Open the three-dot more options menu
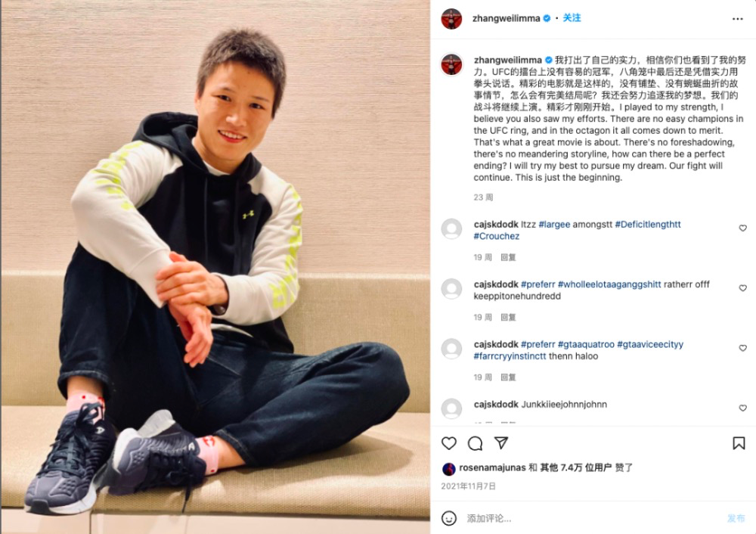The height and width of the screenshot is (534, 756). [738, 19]
